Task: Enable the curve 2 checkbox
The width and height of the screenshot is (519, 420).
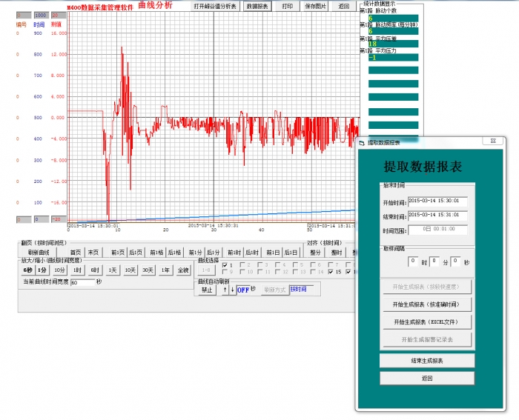Action: pyautogui.click(x=242, y=264)
